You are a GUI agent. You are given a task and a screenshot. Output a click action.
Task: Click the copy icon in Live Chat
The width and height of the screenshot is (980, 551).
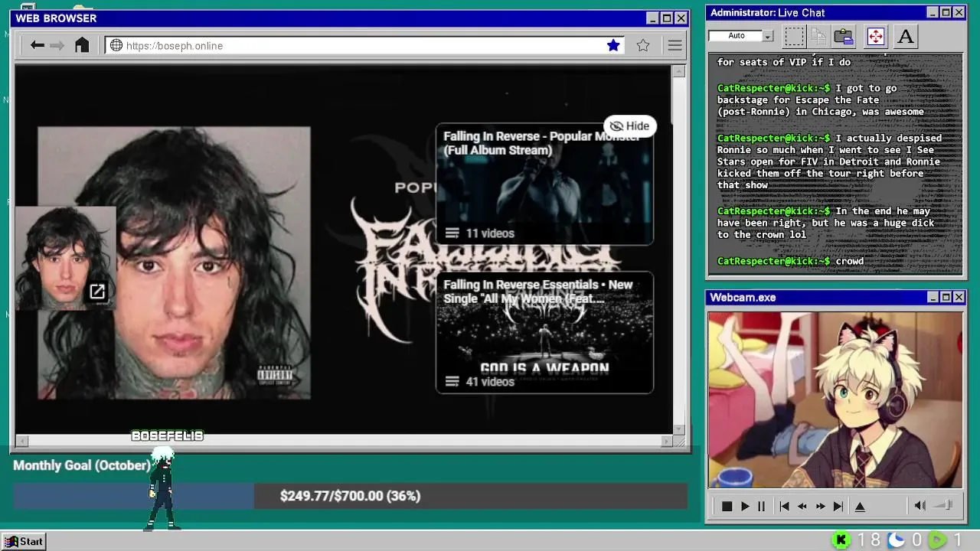tap(818, 36)
